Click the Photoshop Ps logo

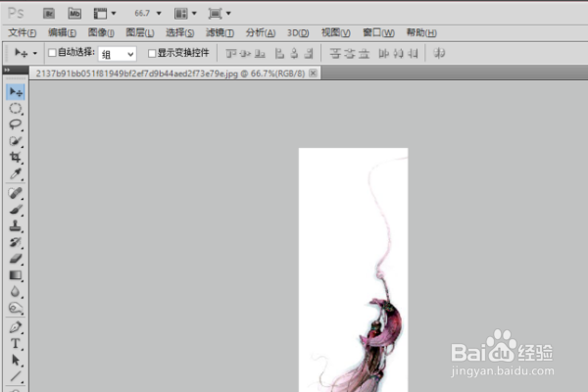16,14
